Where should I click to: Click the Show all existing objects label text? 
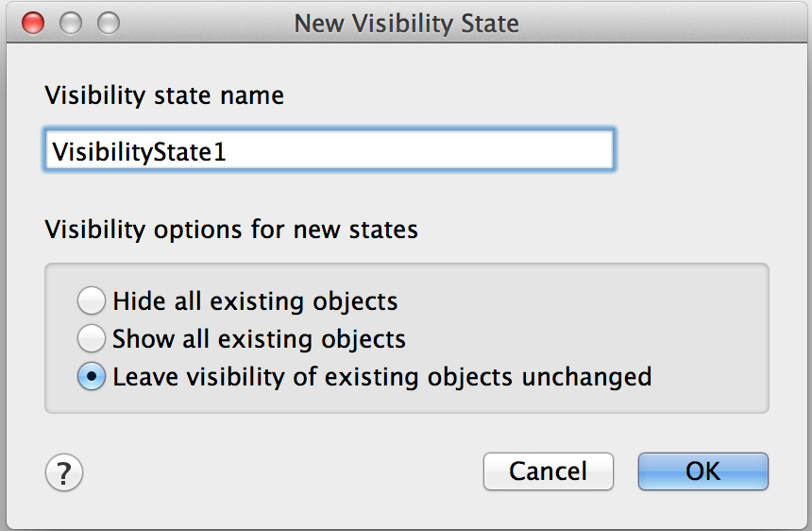coord(259,338)
